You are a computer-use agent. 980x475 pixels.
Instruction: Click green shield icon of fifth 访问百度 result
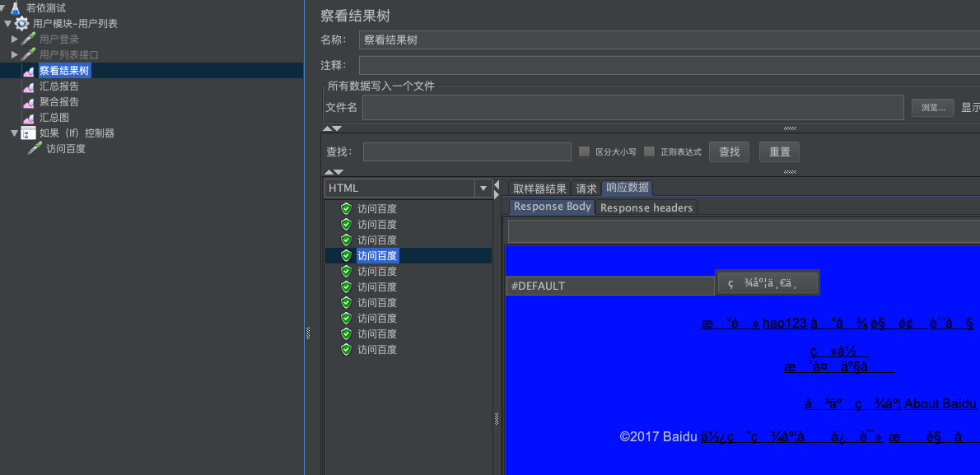pos(346,271)
